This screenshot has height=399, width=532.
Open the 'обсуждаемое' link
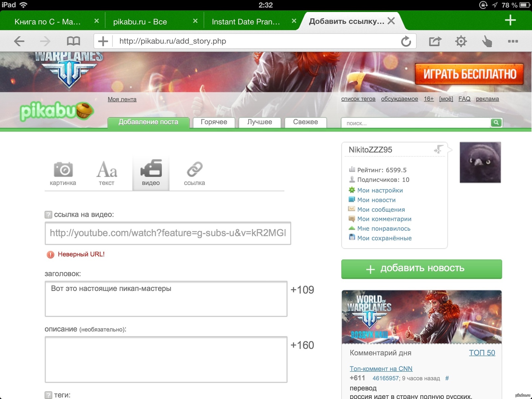tap(399, 99)
